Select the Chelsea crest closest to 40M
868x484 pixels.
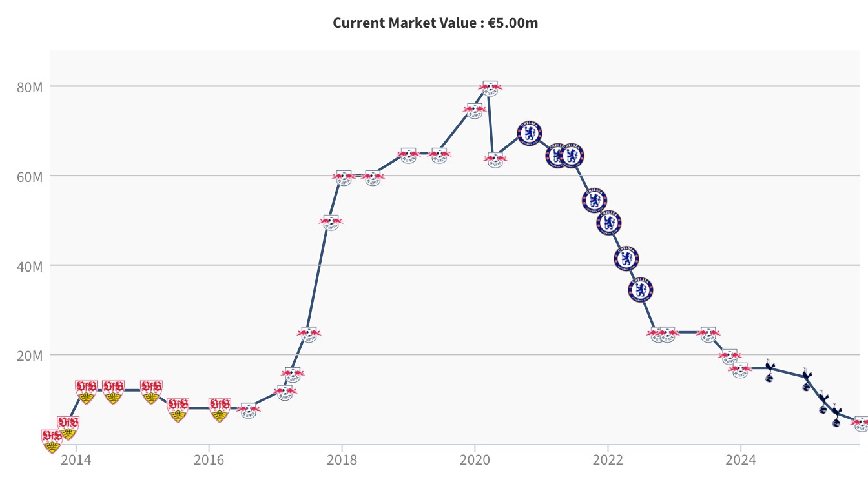click(x=626, y=258)
